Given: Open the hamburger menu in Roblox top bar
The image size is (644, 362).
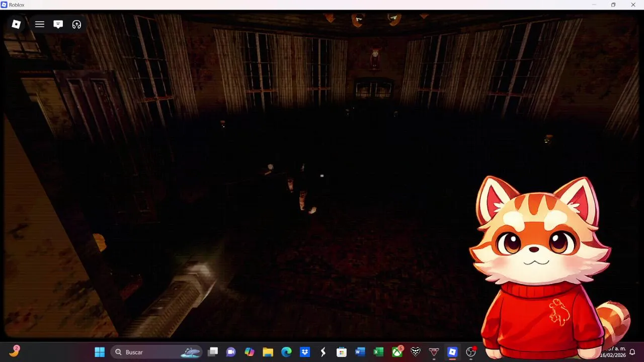Looking at the screenshot, I should point(40,24).
